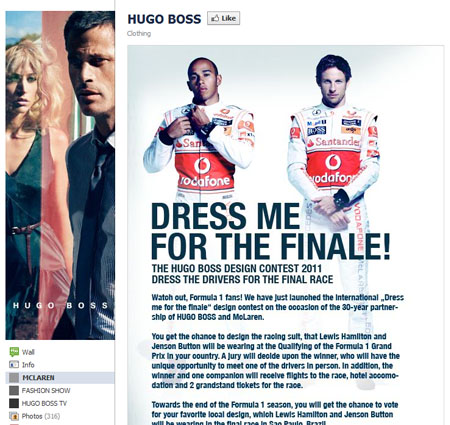
Task: Click the Info card icon
Action: (14, 365)
